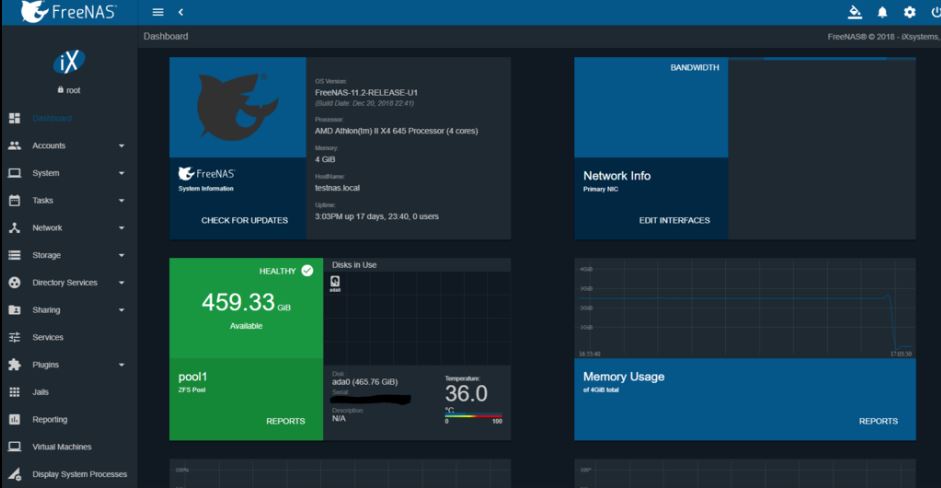Click the Reporting chart icon

coord(14,420)
